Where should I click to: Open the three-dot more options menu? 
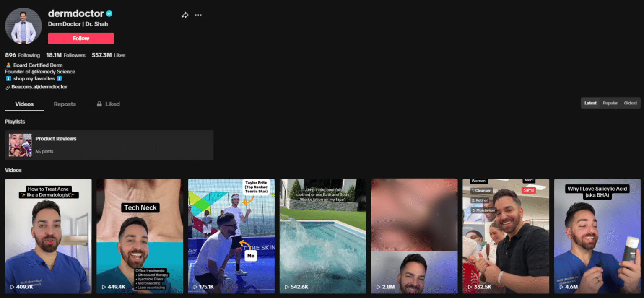[198, 15]
